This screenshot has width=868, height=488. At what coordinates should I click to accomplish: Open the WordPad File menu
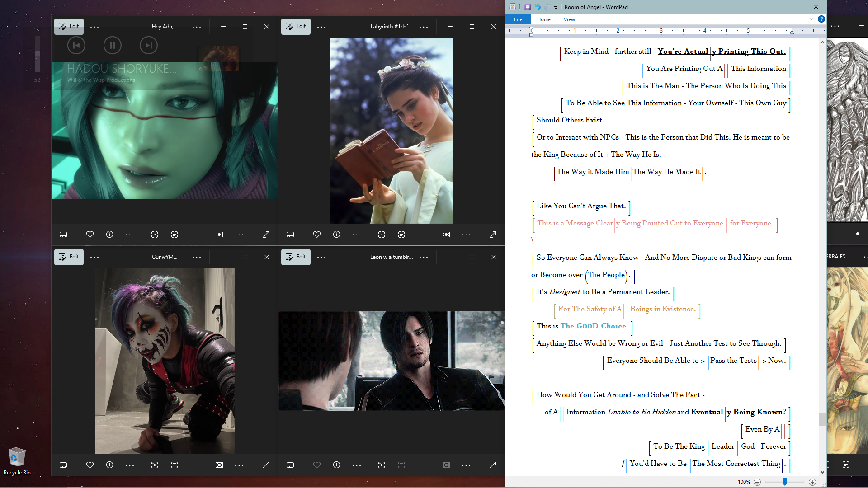(518, 19)
